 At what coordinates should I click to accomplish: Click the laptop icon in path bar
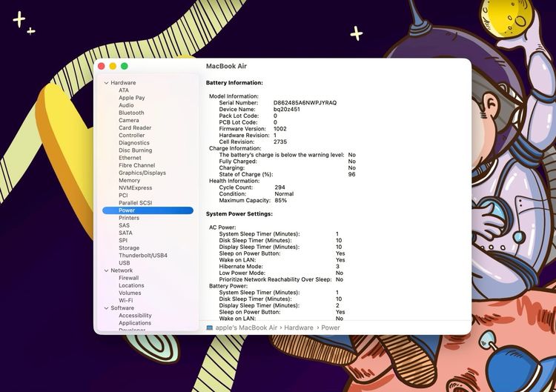[x=210, y=328]
